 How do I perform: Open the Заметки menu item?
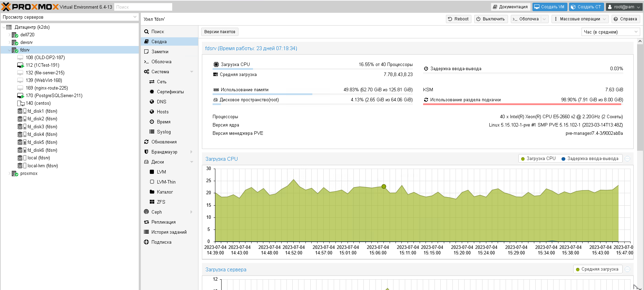coord(169,52)
